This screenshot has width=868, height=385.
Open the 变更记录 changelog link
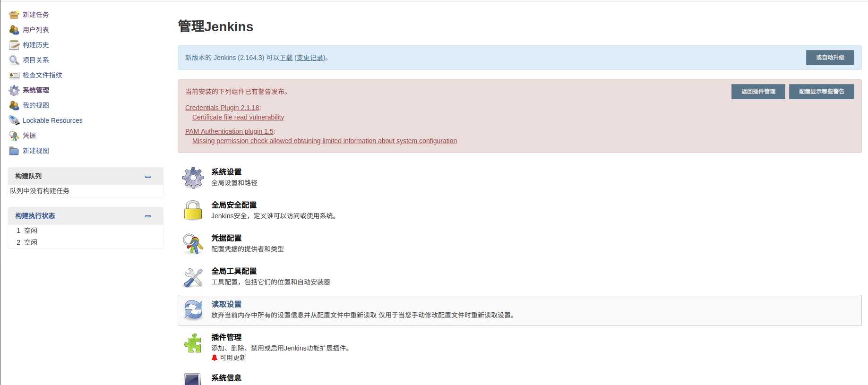310,58
